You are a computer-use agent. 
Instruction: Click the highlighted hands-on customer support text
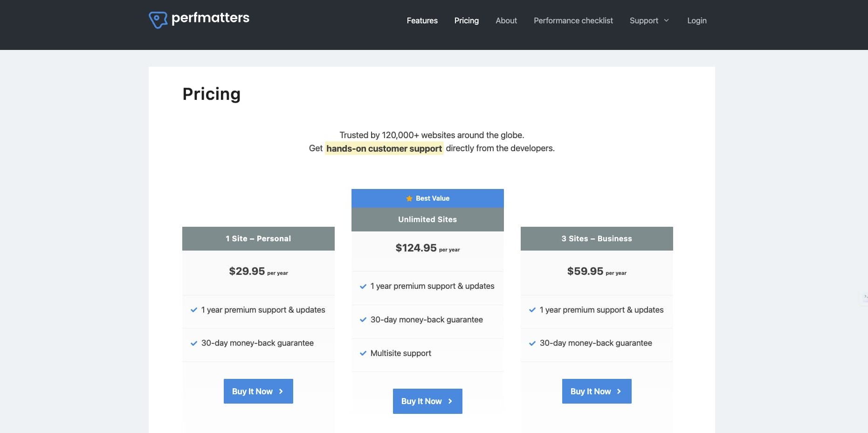click(384, 148)
